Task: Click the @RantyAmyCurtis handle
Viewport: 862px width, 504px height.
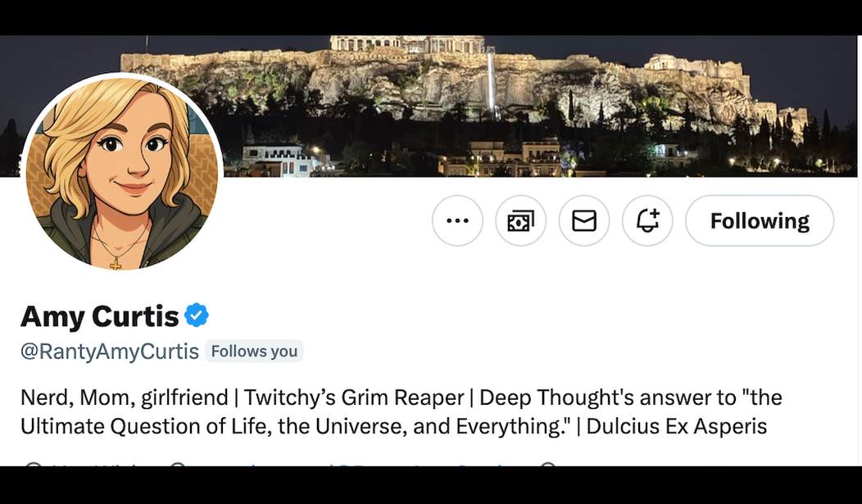Action: (109, 352)
